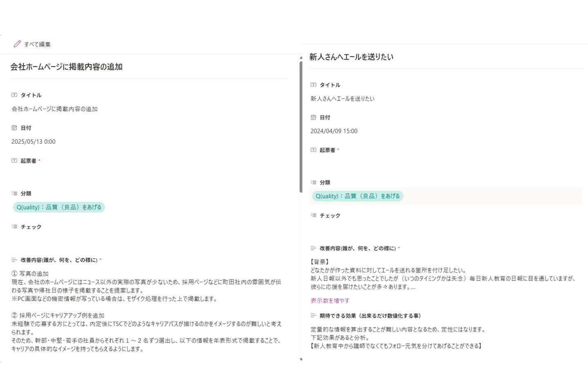Click the line starting ※PC画面などの機密情報

(x=115, y=298)
